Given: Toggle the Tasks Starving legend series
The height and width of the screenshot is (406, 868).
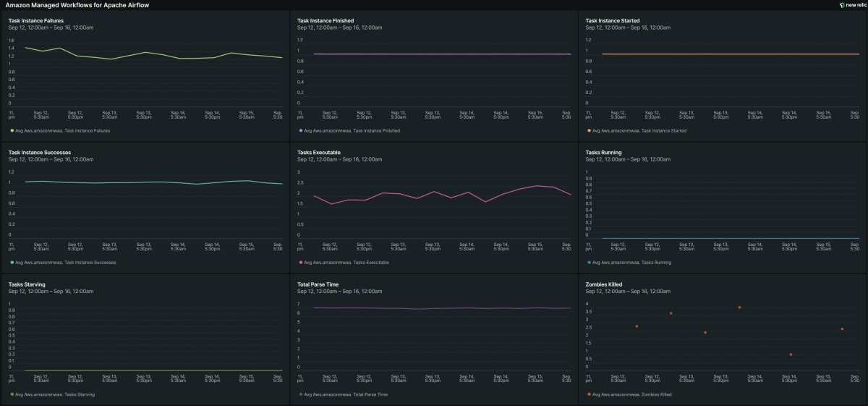Looking at the screenshot, I should coord(55,394).
